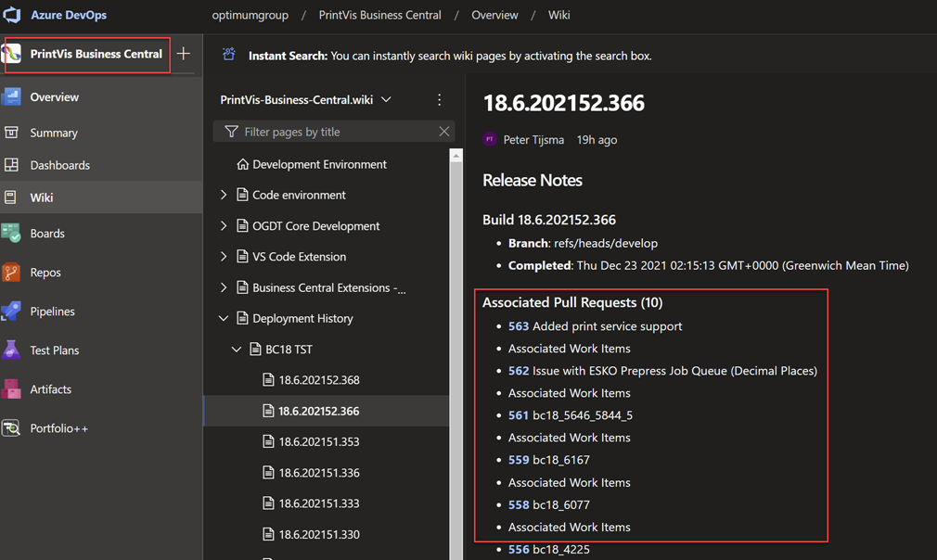Clear the page filter with X icon
Screen dimensions: 937x560
444,132
